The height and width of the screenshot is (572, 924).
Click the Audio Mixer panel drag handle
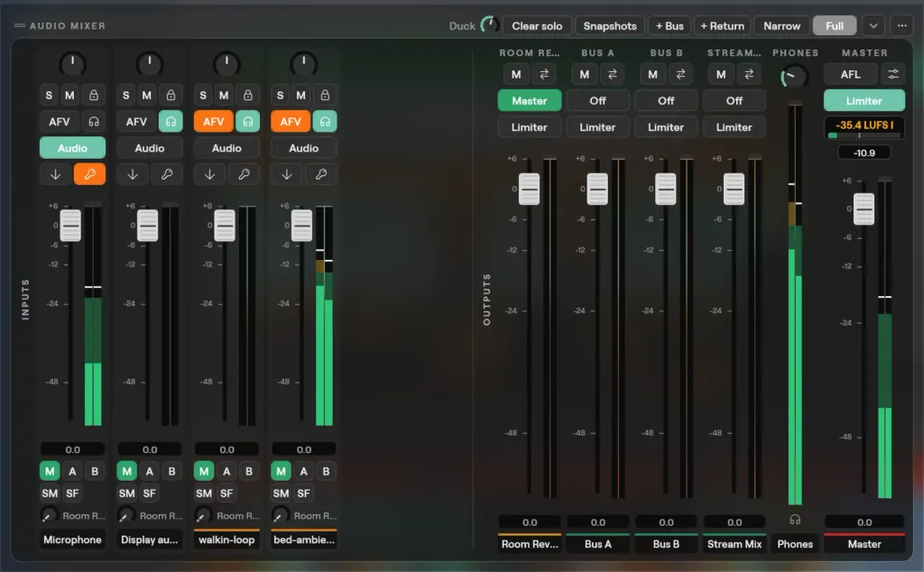[x=20, y=26]
